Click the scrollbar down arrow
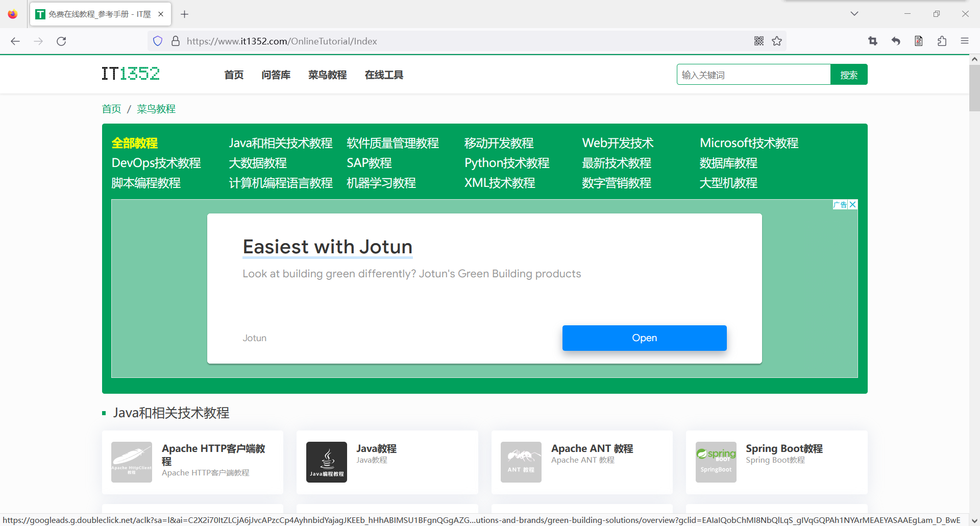This screenshot has width=980, height=526. tap(974, 521)
